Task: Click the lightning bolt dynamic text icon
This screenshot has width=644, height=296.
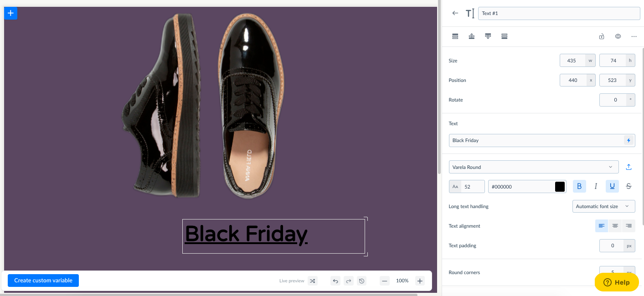Action: pos(629,141)
